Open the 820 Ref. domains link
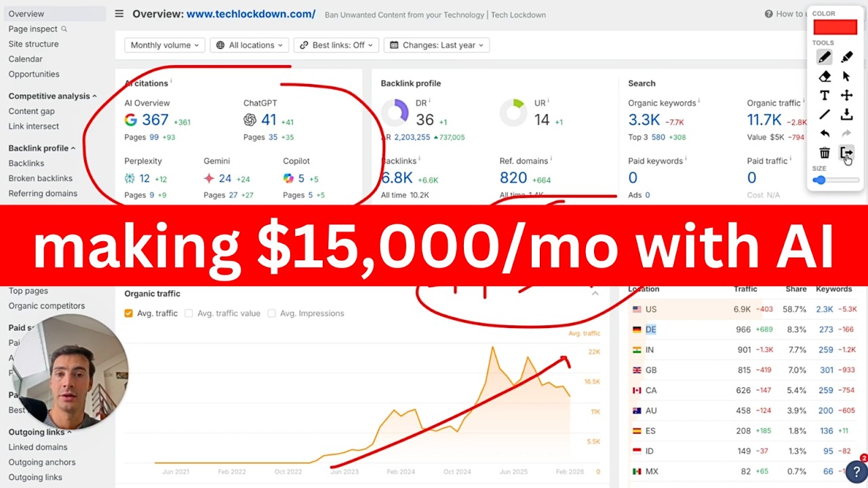The width and height of the screenshot is (868, 488). point(513,178)
